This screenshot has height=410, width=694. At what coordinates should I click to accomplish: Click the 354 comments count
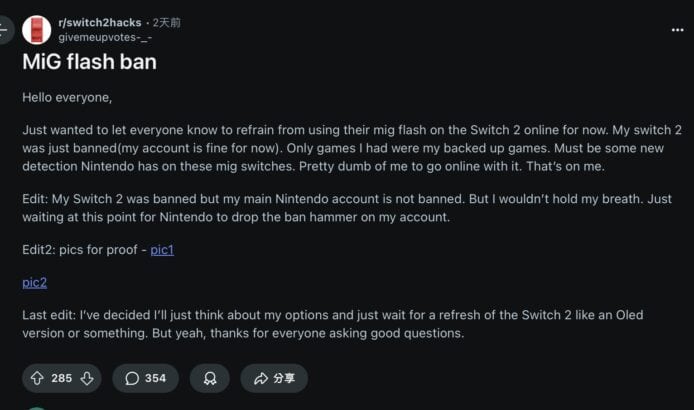tap(155, 378)
